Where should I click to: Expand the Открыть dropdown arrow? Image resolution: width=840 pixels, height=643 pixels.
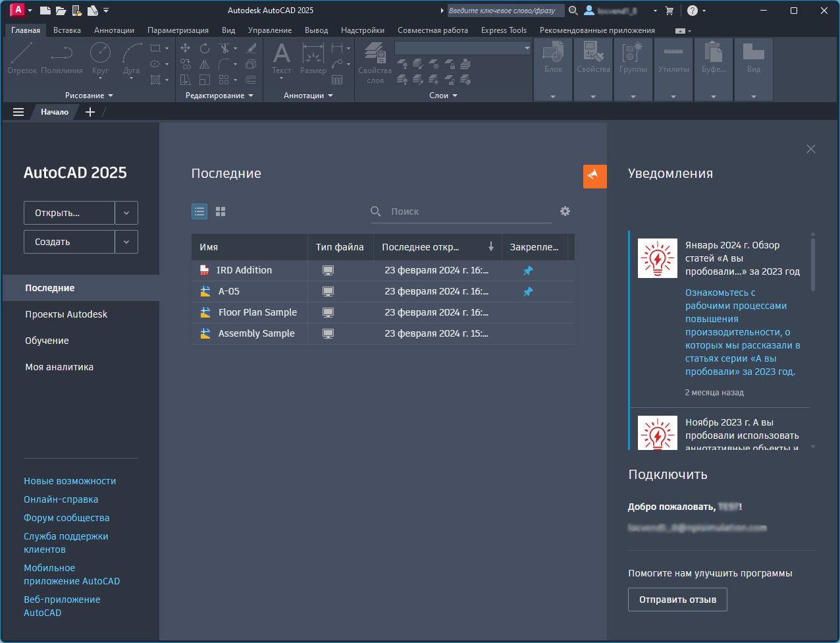(126, 213)
